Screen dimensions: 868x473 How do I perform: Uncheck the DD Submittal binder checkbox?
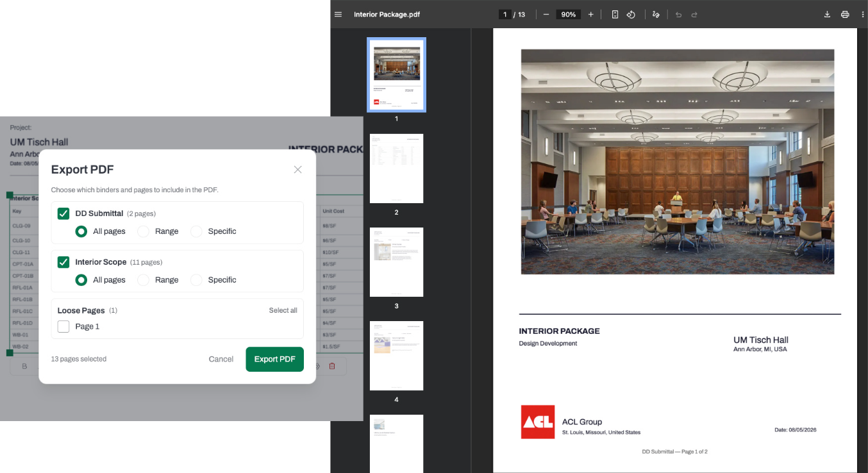63,213
